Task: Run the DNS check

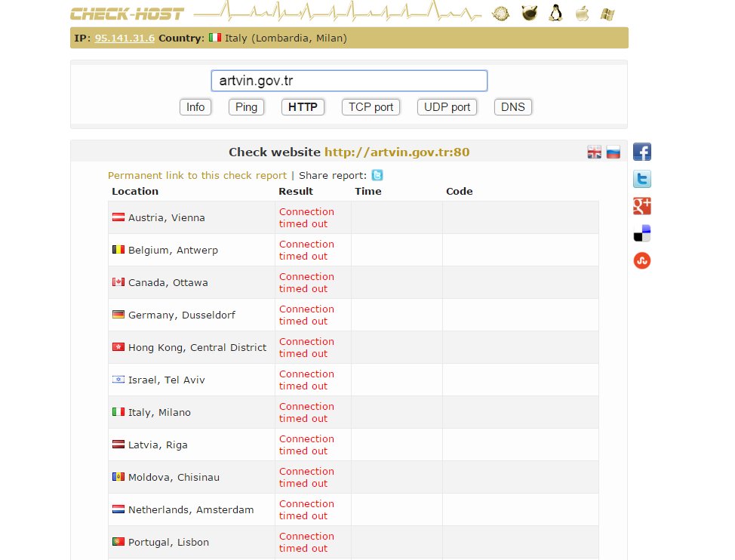Action: coord(513,107)
